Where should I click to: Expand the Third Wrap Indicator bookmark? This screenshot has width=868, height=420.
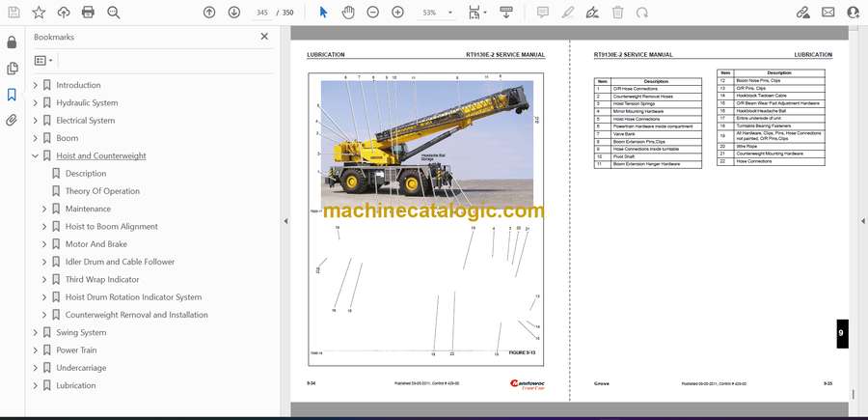(44, 280)
